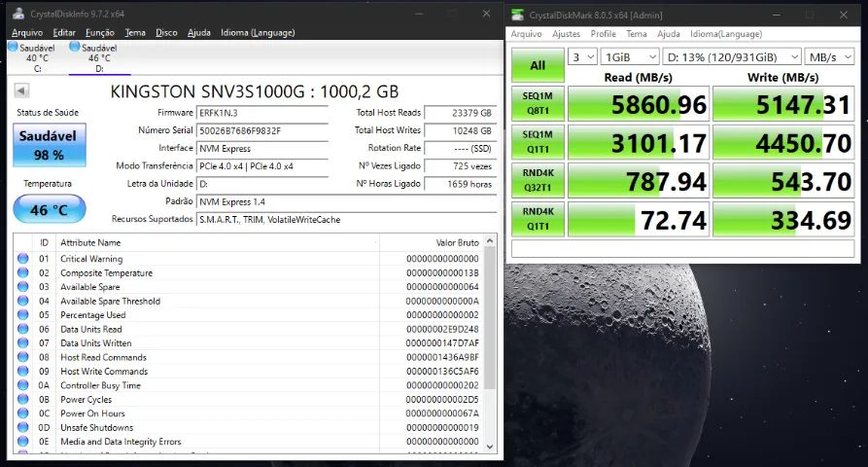
Task: Click the Power On Hours raw value 00000000000067A
Action: (442, 413)
